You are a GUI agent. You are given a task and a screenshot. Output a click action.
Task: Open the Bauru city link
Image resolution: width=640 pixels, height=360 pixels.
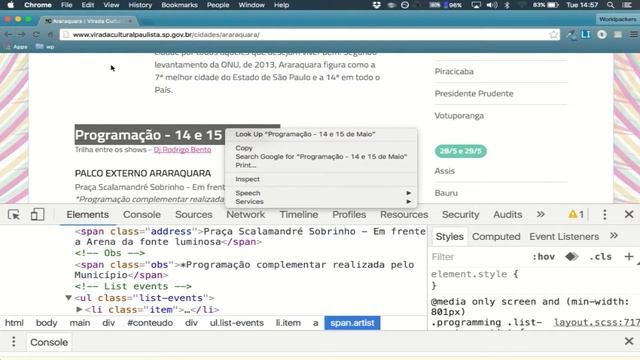tap(446, 193)
